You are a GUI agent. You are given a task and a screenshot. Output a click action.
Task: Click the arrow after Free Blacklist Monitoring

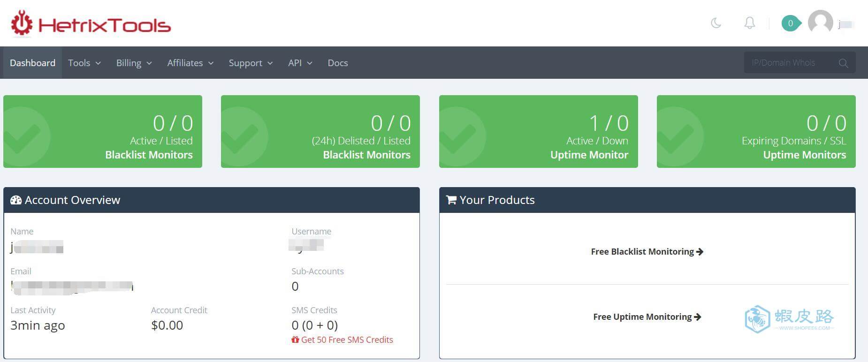click(700, 252)
